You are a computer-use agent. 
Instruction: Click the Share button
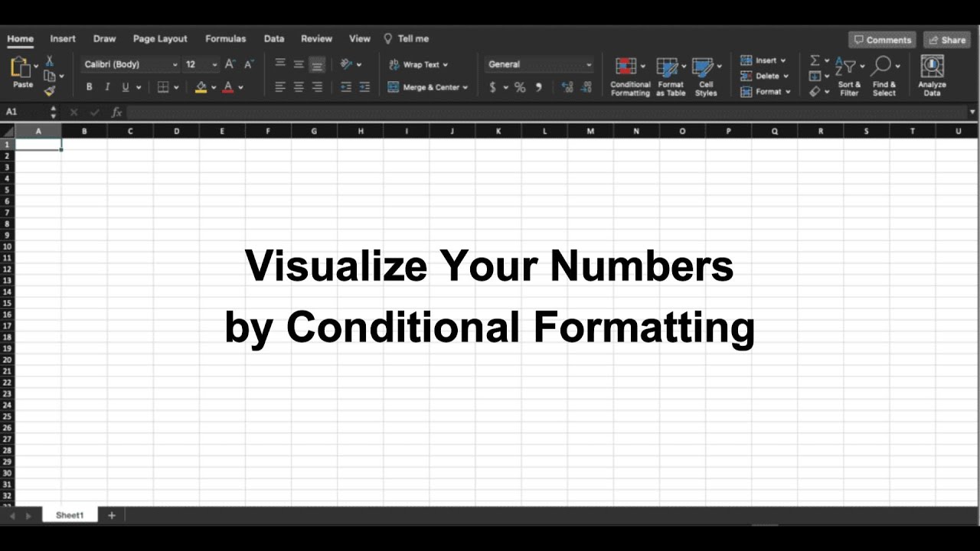point(947,40)
